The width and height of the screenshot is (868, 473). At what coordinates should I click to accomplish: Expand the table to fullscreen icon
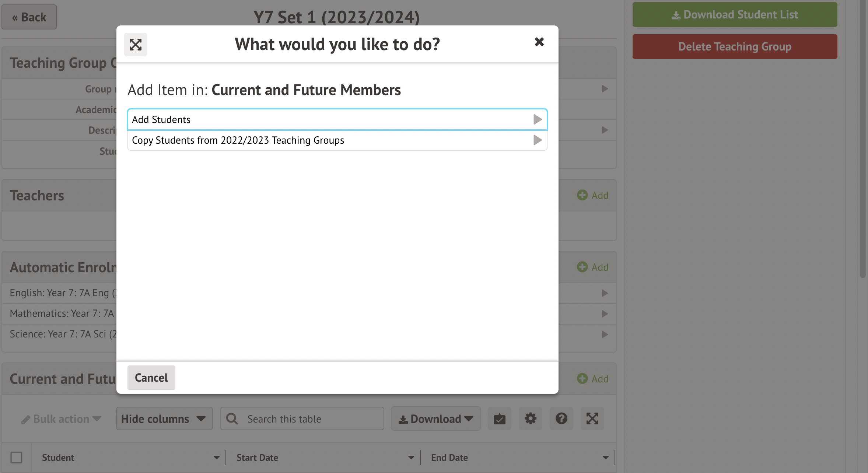[x=592, y=418]
